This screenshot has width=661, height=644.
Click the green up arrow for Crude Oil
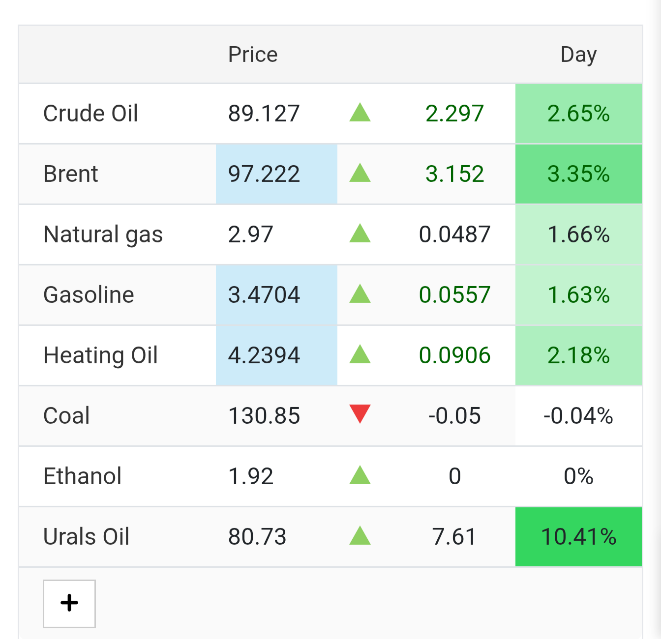pos(360,113)
